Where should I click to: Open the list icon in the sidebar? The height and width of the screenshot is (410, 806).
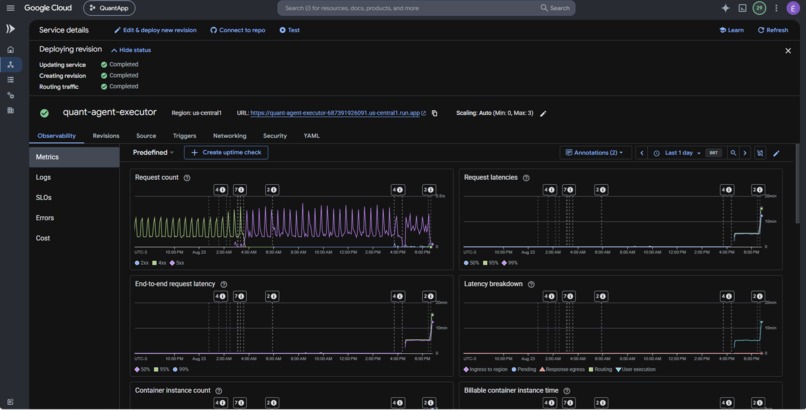click(10, 80)
